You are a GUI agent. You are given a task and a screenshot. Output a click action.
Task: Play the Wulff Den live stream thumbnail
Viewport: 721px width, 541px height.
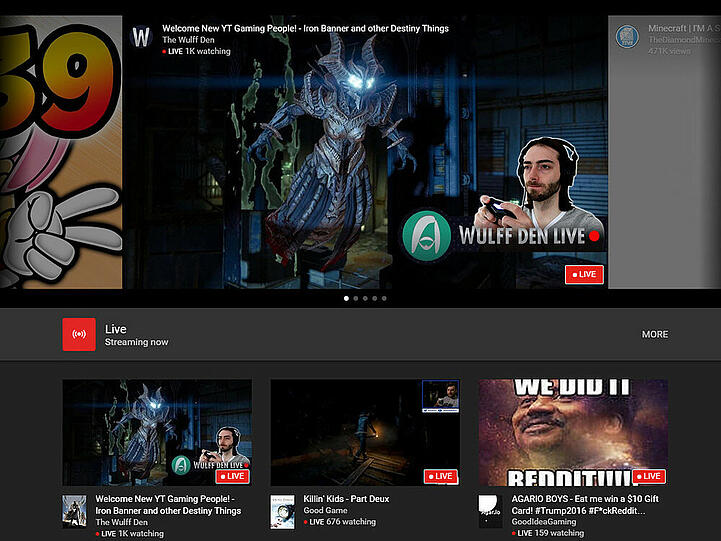click(157, 433)
